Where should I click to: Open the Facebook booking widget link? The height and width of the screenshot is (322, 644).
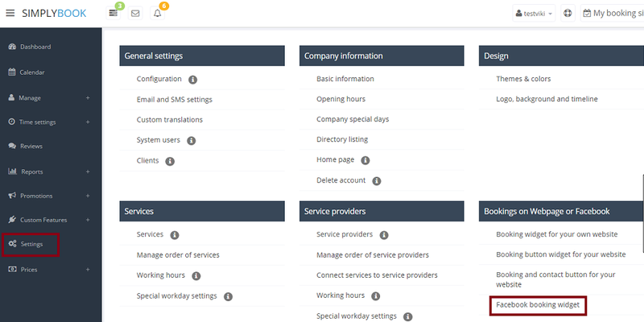pos(538,305)
